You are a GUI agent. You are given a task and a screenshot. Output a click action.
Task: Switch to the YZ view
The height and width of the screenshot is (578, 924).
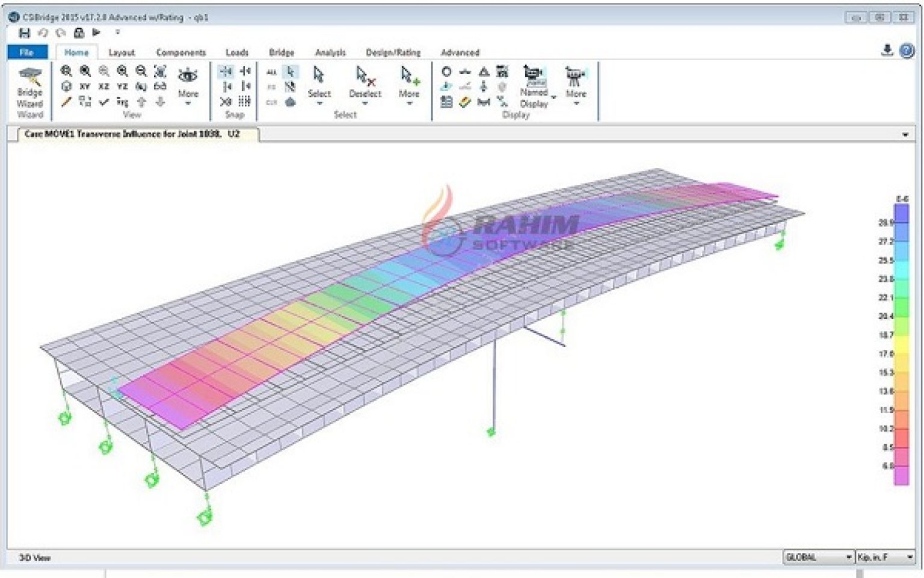click(x=122, y=87)
